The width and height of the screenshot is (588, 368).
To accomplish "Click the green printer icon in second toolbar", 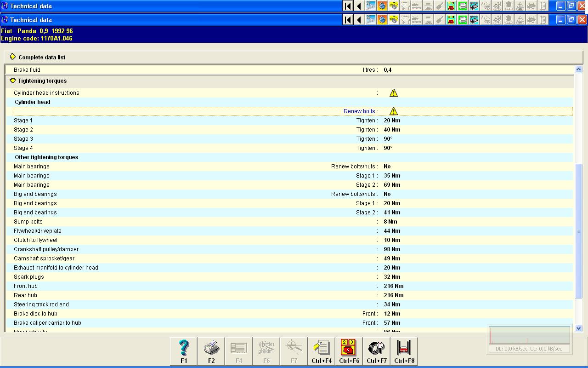I will 463,20.
